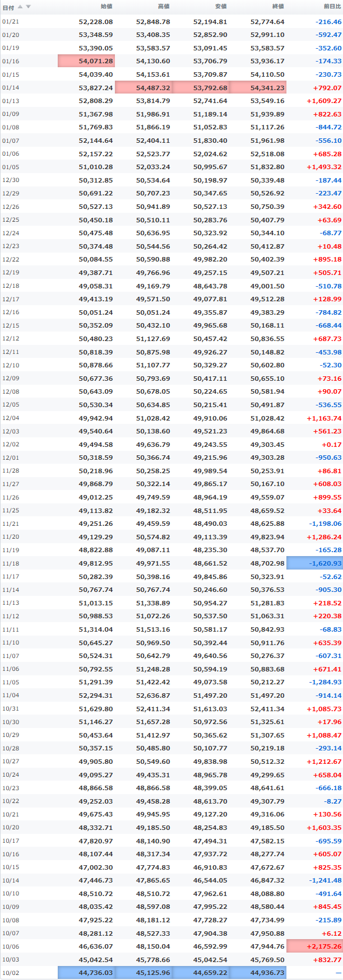This screenshot has width=343, height=980.
Task: Select the 10/02 date cell
Action: [11, 973]
